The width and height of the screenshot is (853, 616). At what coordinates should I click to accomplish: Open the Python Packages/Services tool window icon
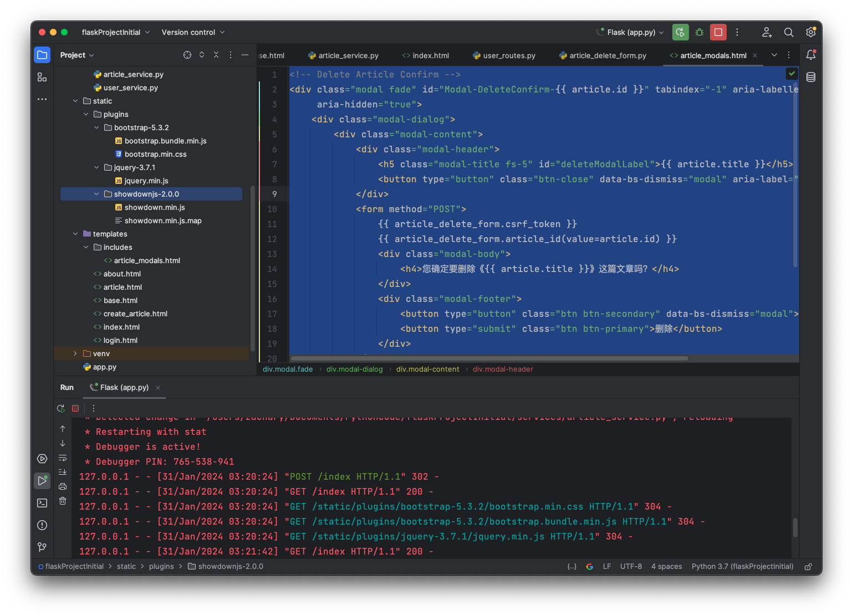click(x=42, y=459)
